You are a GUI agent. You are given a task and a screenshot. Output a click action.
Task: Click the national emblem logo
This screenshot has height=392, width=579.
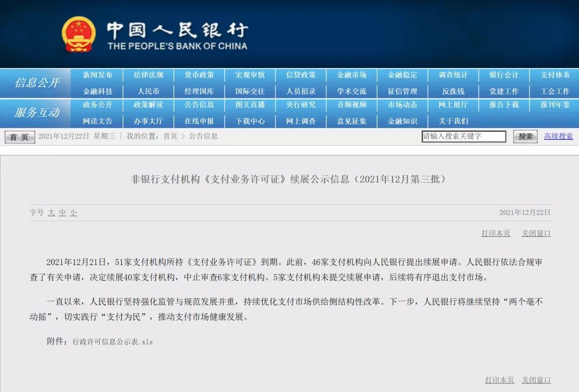click(78, 34)
